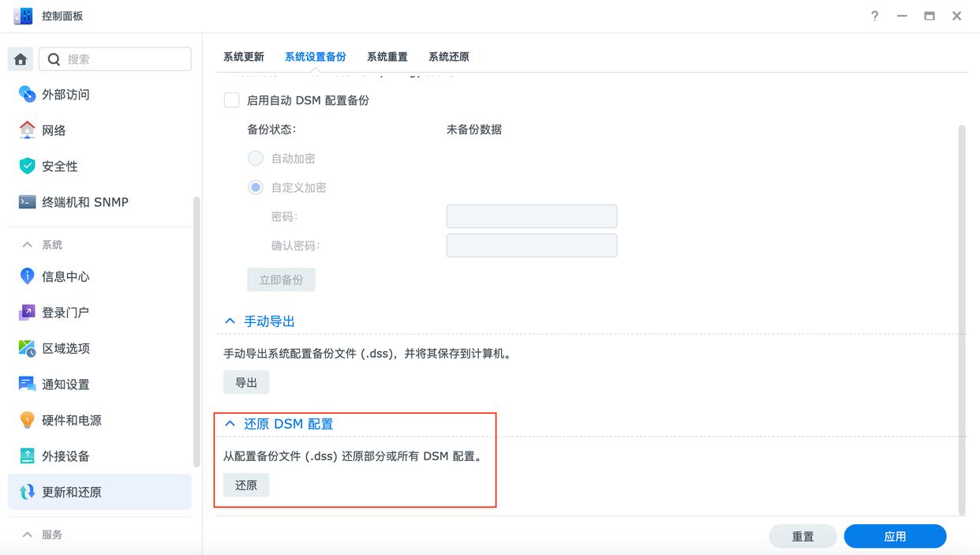This screenshot has width=980, height=555.
Task: Switch to the 系统设置备份 tab
Action: click(x=316, y=57)
